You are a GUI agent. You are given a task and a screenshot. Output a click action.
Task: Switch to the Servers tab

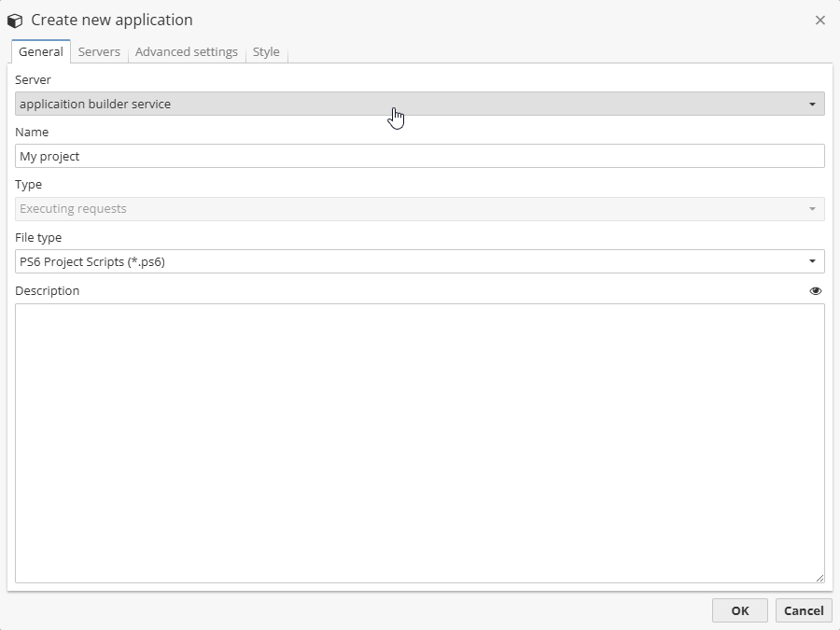[x=99, y=52]
